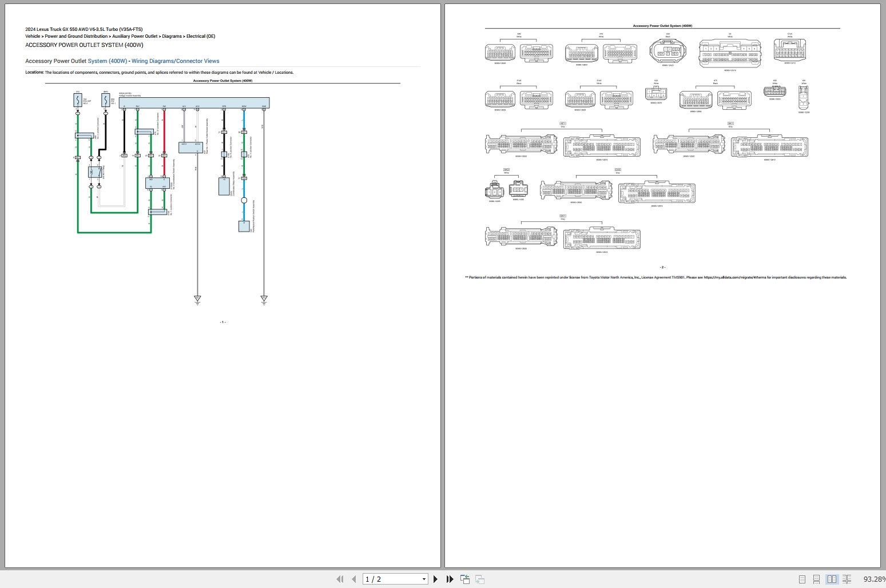Toggle the highlighted two-page side-by-side view

832,579
